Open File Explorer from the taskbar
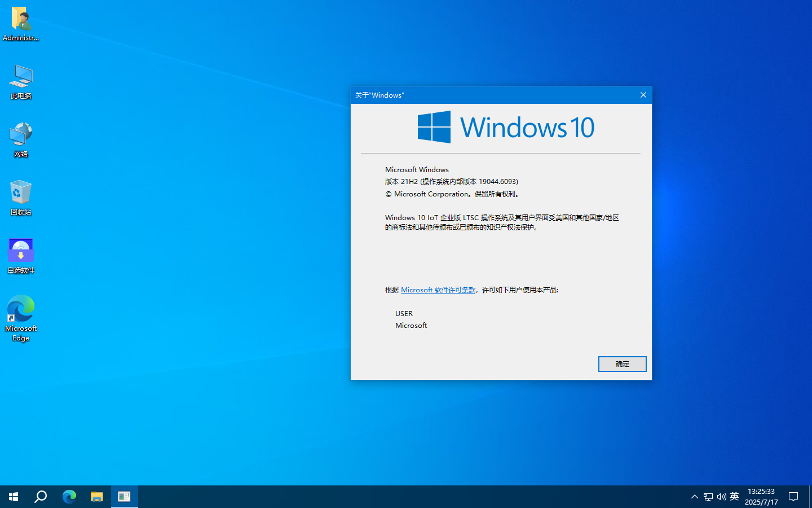This screenshot has height=508, width=812. pos(96,497)
